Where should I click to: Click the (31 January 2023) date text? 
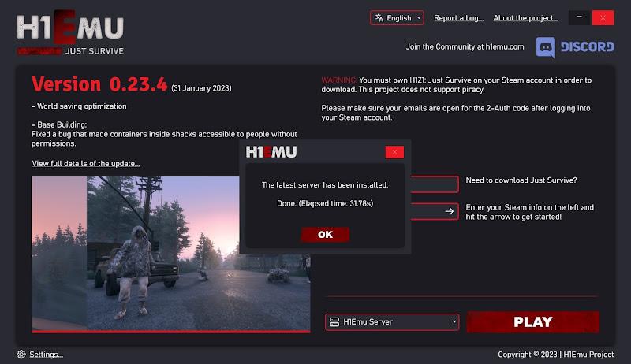click(x=201, y=88)
